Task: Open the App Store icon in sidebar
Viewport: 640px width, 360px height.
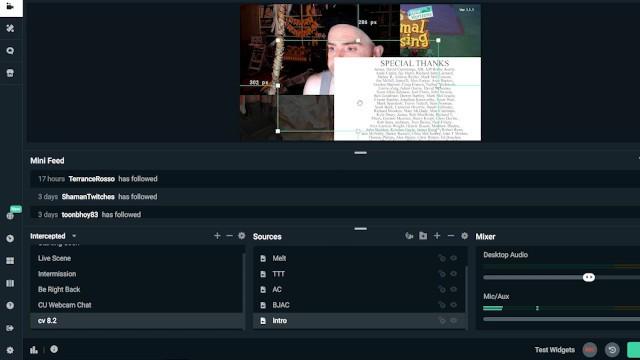Action: click(10, 73)
